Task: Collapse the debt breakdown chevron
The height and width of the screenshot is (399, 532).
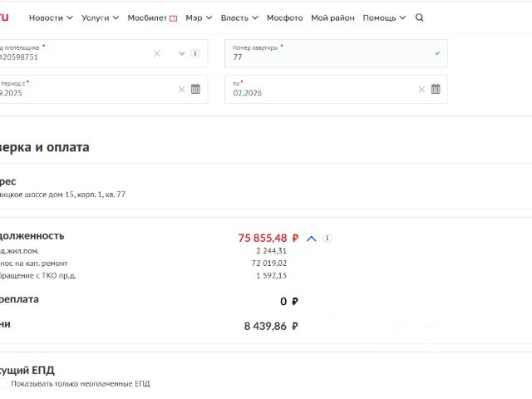Action: [312, 239]
